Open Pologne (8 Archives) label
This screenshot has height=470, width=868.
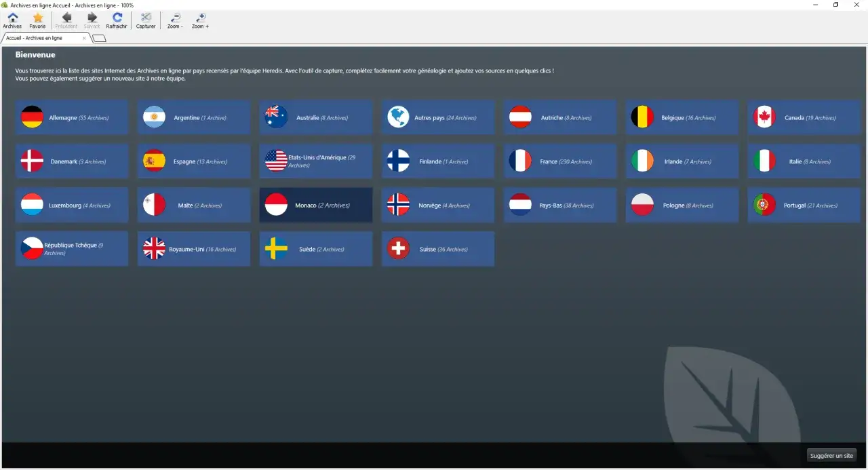tap(688, 205)
